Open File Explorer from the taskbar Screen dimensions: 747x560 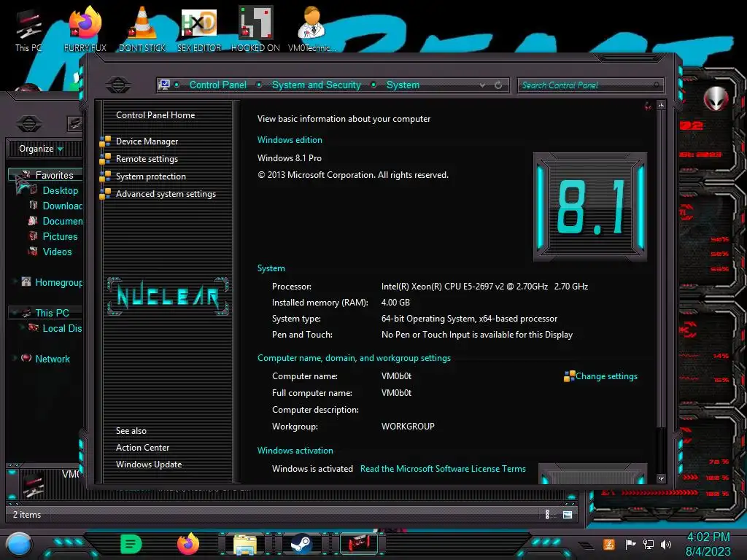click(245, 544)
